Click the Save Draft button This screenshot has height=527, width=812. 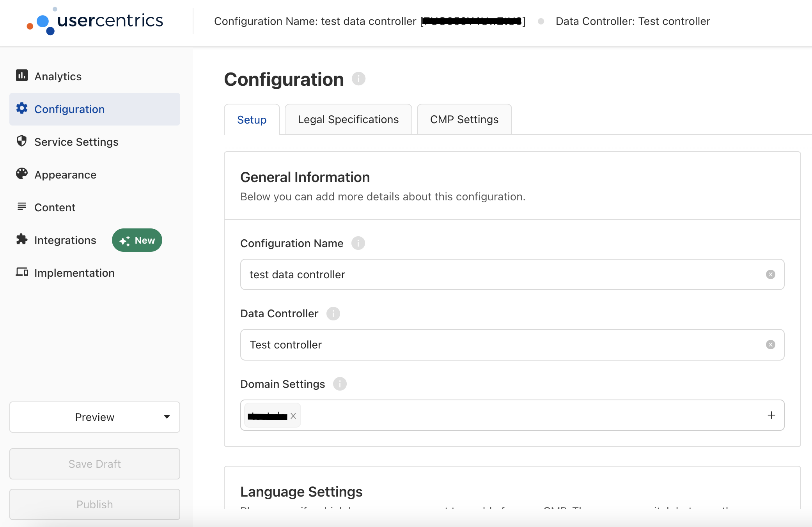94,464
